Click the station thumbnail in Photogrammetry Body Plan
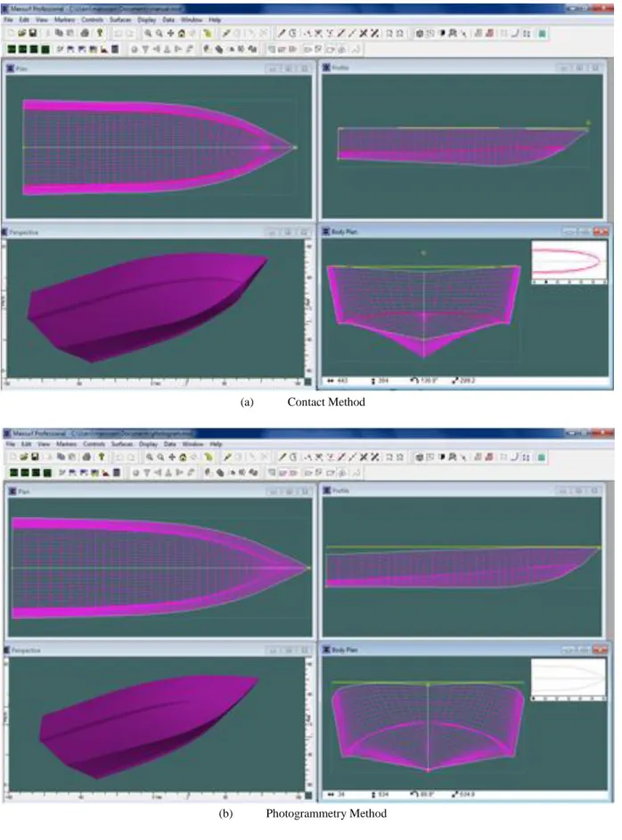 [x=568, y=679]
